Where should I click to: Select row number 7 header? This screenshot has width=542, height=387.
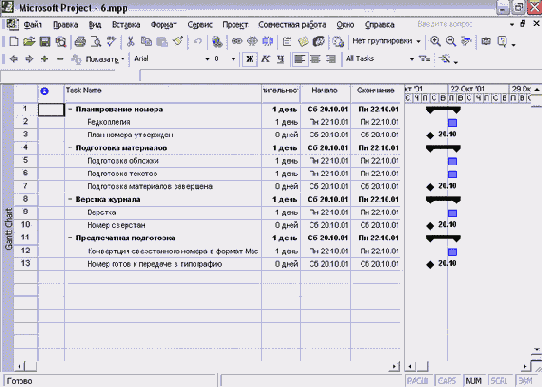point(26,187)
